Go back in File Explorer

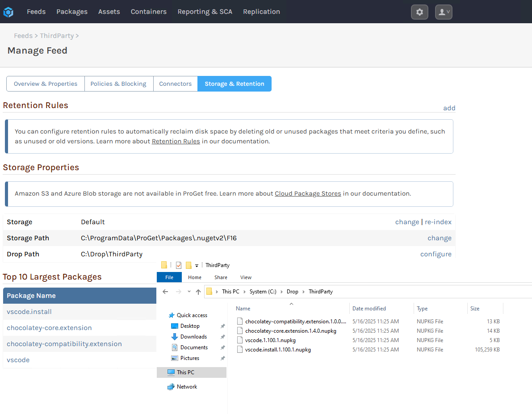pos(166,292)
